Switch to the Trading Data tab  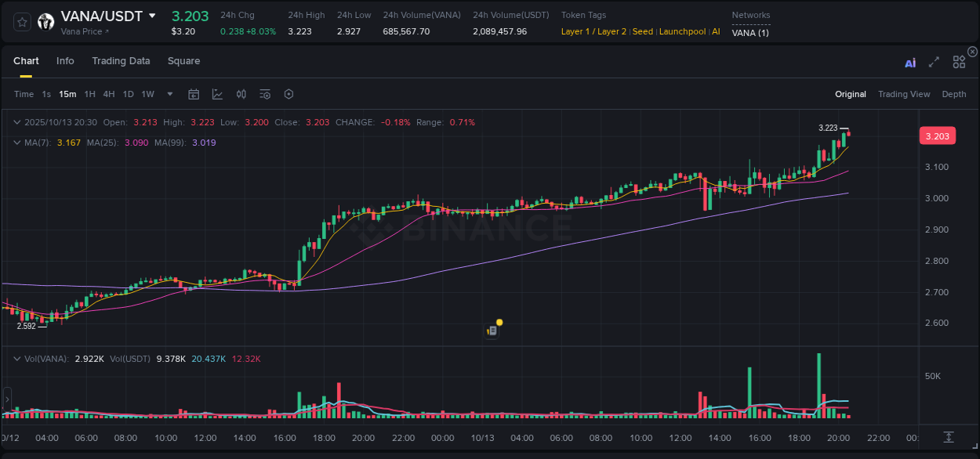tap(121, 61)
